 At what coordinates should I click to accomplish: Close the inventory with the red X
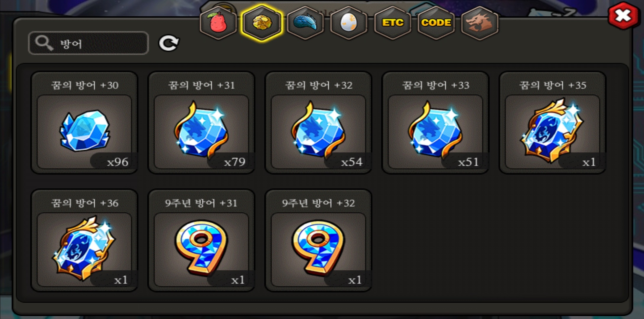pyautogui.click(x=623, y=15)
